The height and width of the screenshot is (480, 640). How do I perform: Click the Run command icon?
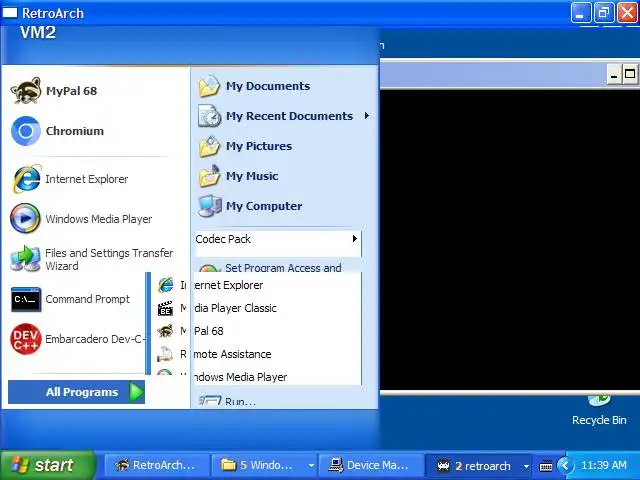(210, 400)
